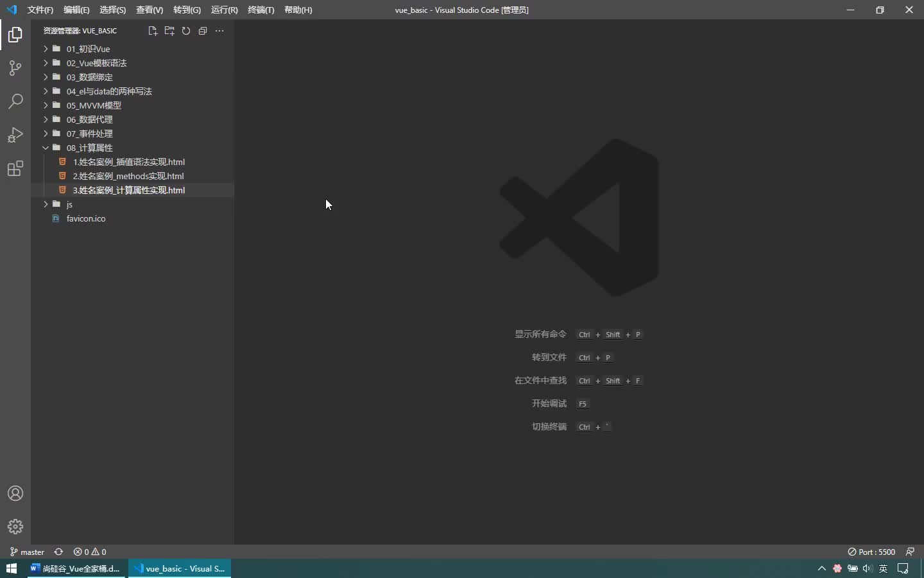Collapse the 08_计算属性 folder

click(132, 148)
